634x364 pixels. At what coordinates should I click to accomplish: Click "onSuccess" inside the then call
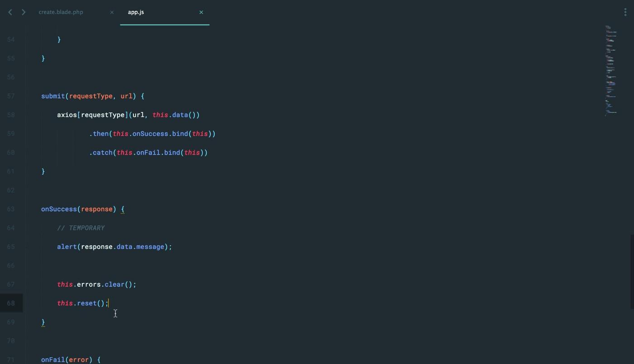click(x=150, y=134)
